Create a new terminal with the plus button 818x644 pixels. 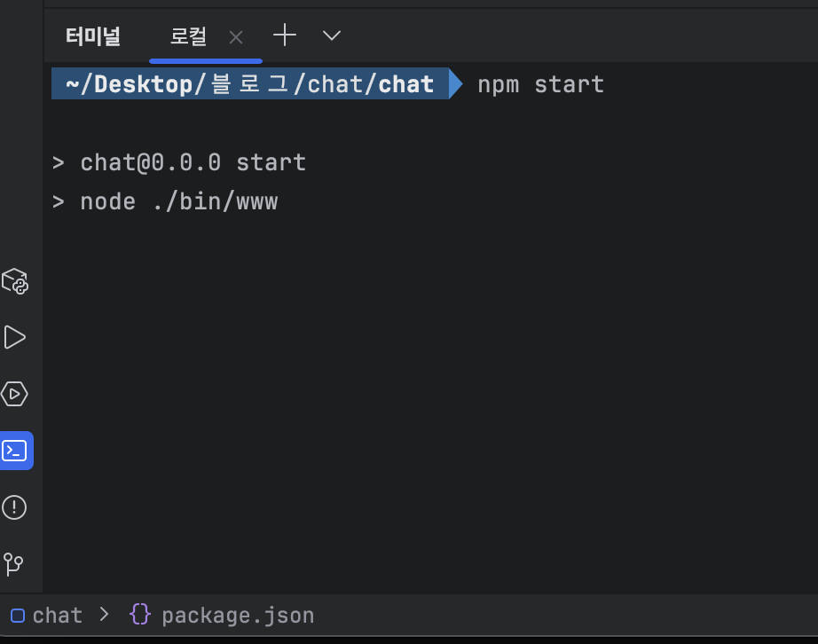click(x=284, y=35)
